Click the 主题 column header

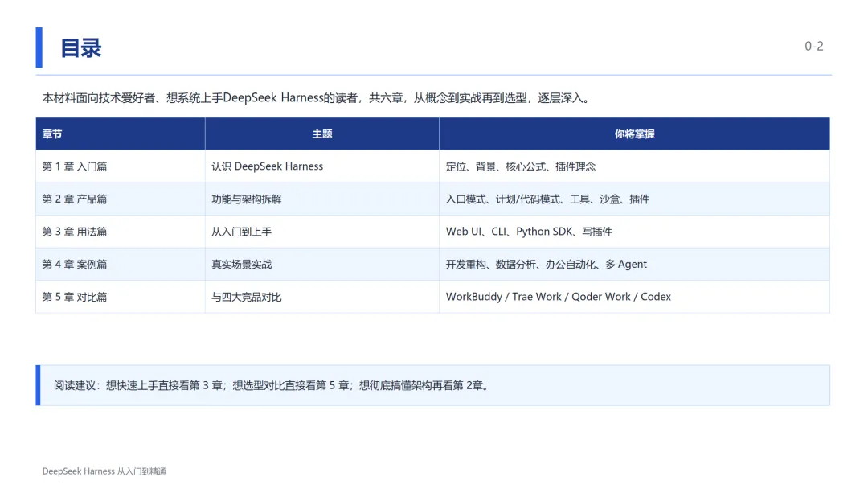[322, 134]
